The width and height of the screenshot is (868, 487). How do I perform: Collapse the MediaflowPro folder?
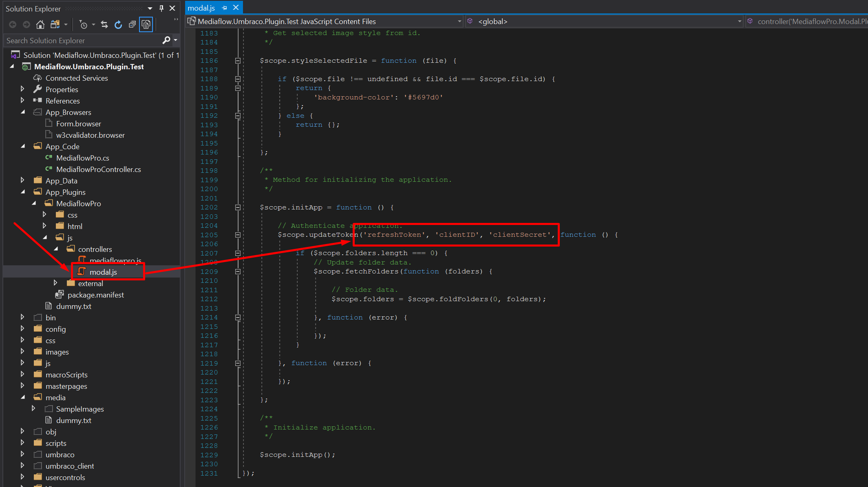34,203
